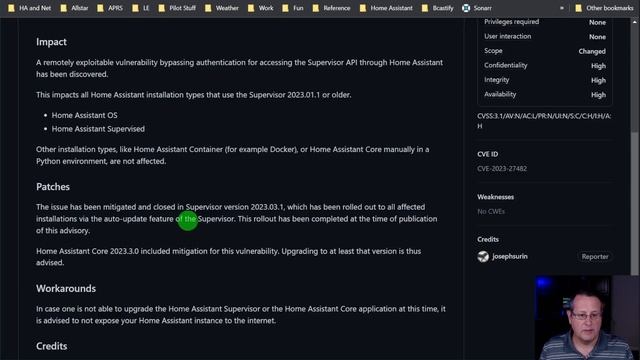Viewport: 640px width, 360px height.
Task: Click the Weaknesses sidebar heading
Action: pyautogui.click(x=496, y=197)
